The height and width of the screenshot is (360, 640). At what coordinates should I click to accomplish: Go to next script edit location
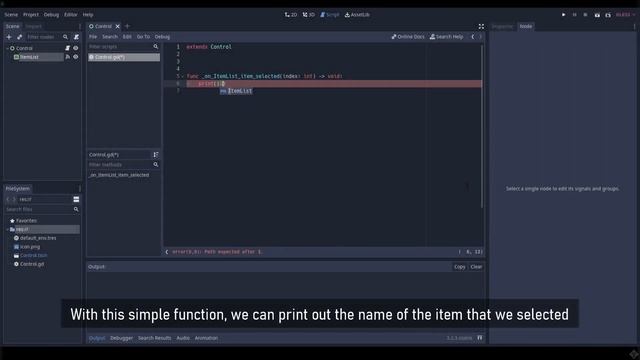click(480, 37)
